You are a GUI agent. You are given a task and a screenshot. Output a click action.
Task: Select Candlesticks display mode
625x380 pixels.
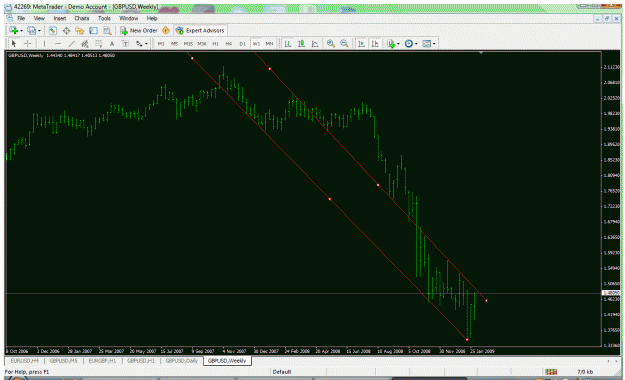click(301, 43)
